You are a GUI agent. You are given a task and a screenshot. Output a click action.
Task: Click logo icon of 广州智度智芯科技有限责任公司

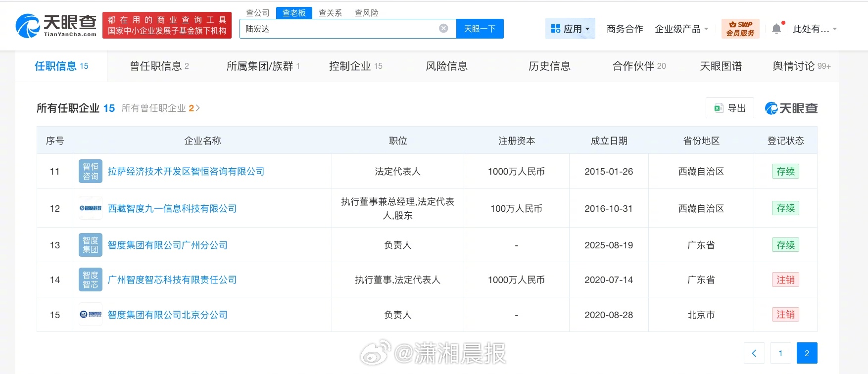(91, 280)
